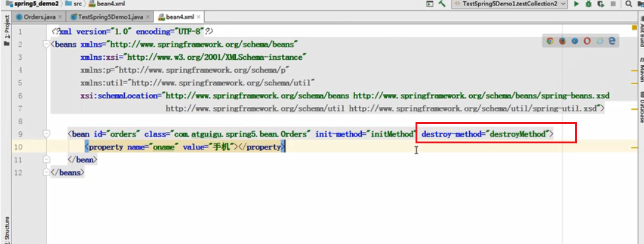Close the Orders.java tab

pyautogui.click(x=60, y=17)
